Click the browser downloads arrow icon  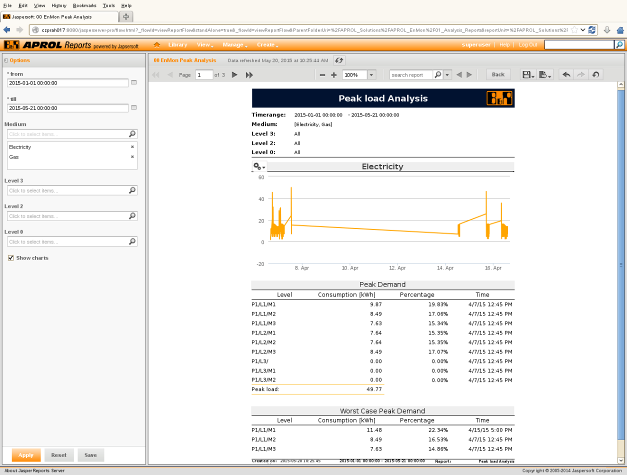[607, 30]
